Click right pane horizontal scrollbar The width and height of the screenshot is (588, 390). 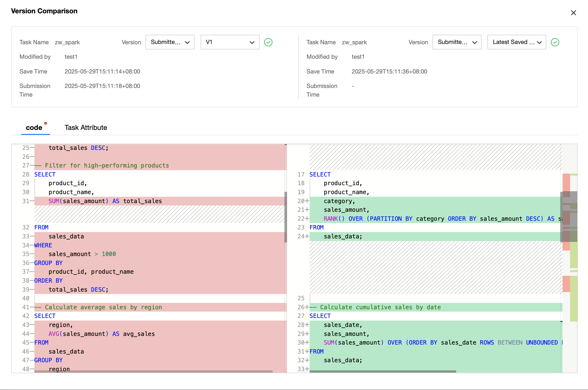point(382,371)
